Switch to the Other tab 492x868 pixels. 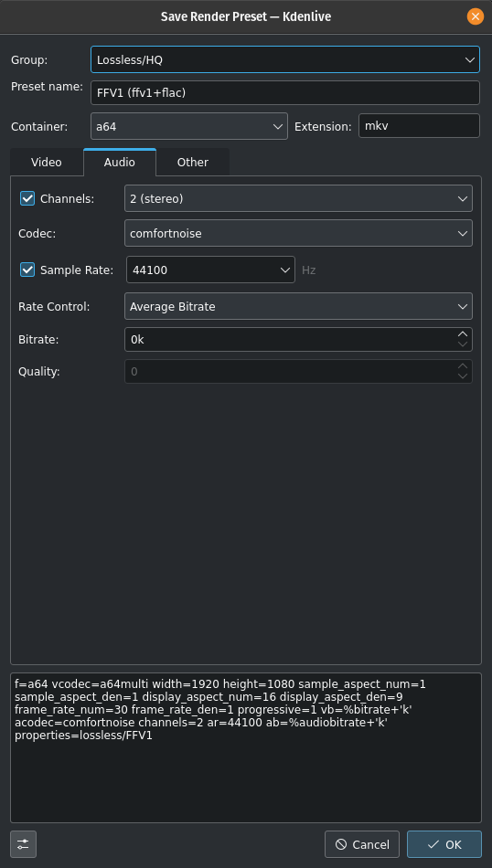point(193,163)
